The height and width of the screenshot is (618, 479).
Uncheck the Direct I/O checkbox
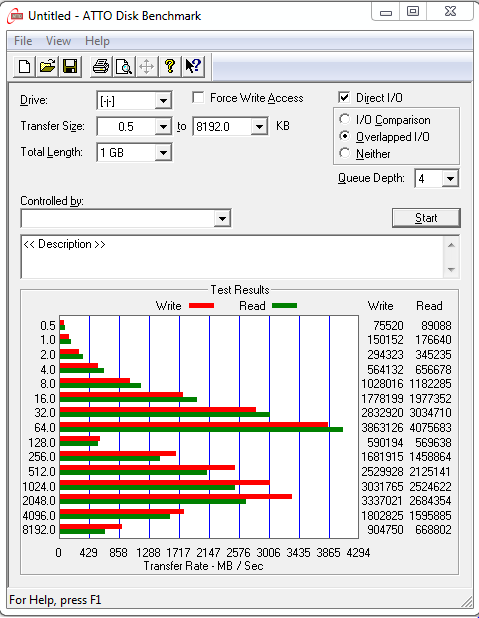pos(344,97)
